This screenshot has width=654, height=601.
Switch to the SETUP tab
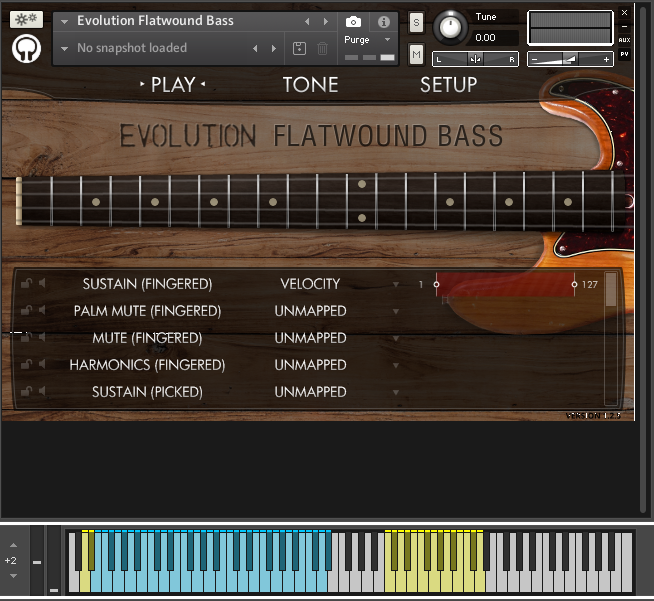[x=448, y=85]
